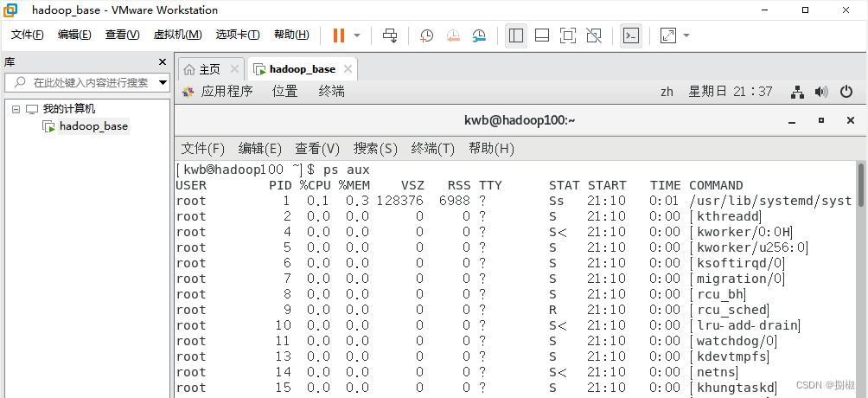Click the guest volume speaker icon
Image resolution: width=868 pixels, height=398 pixels.
coord(821,92)
